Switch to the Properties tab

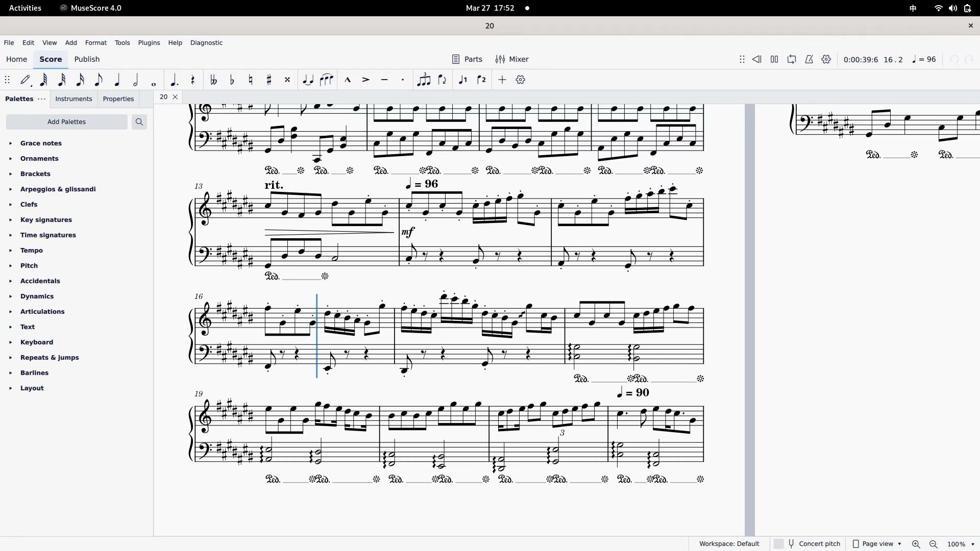[118, 99]
